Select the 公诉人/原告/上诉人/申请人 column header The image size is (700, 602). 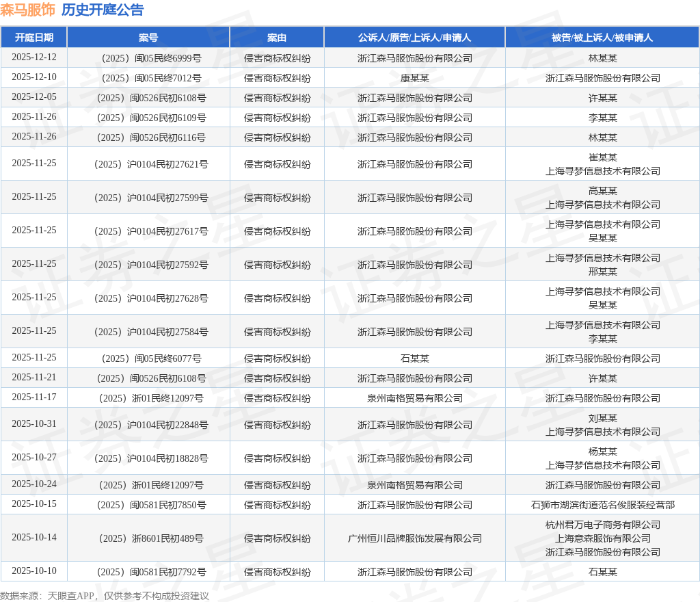click(414, 38)
